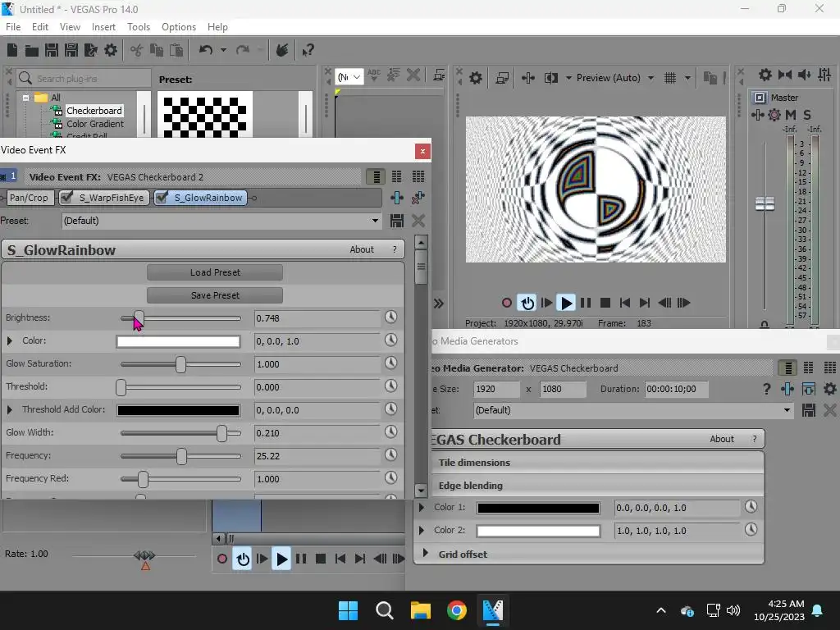840x630 pixels.
Task: Mute the Master bus with M button
Action: [x=791, y=115]
